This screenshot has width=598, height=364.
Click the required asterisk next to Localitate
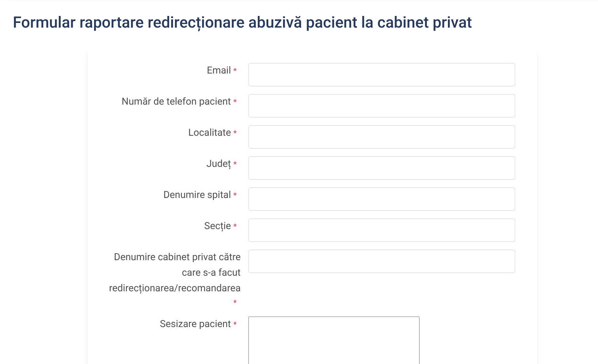[x=235, y=133]
